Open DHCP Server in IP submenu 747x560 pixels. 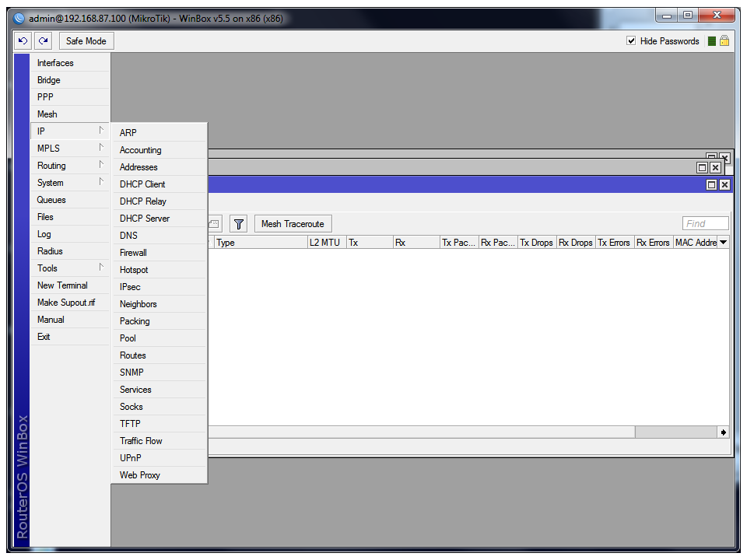click(x=145, y=219)
